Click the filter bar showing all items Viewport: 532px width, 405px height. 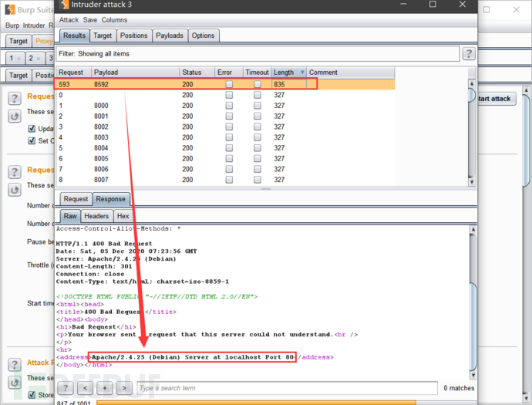258,54
